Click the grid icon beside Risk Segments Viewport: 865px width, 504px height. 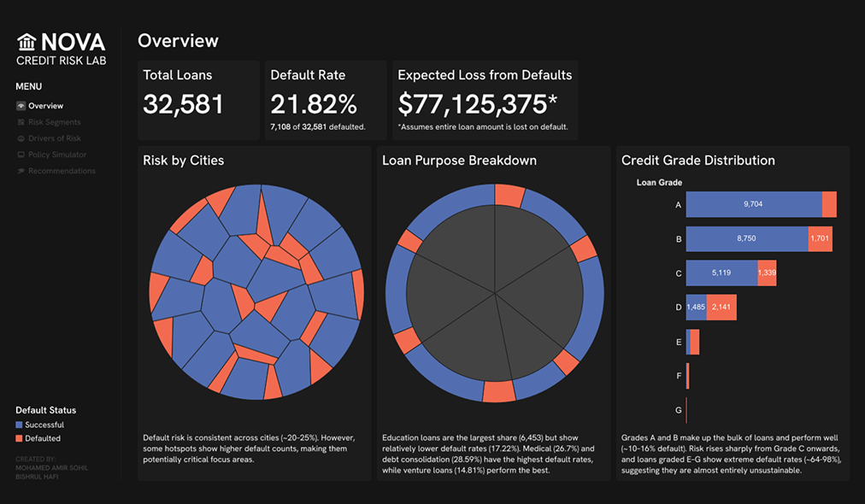pos(21,122)
